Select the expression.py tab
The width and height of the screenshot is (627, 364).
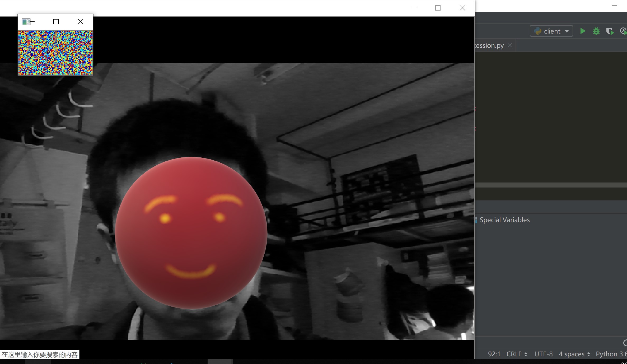click(490, 45)
